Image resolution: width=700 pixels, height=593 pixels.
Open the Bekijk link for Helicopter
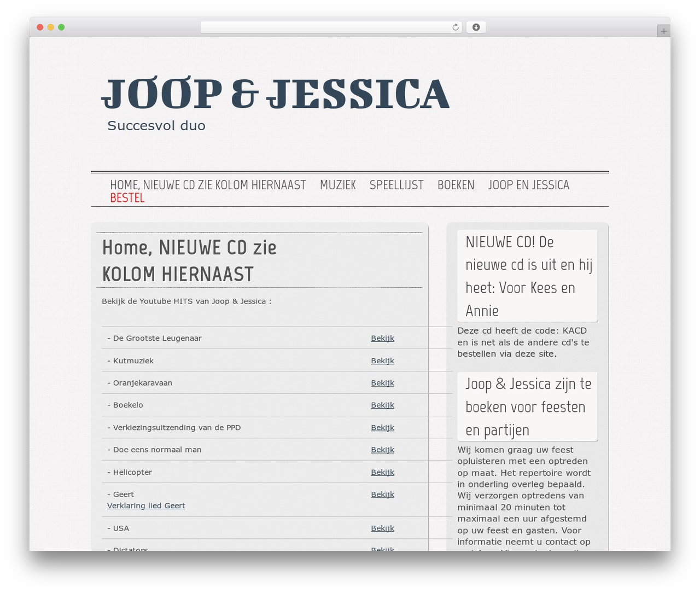click(382, 472)
